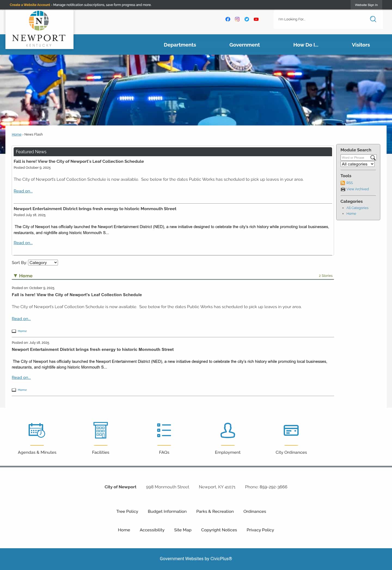The image size is (392, 570).
Task: Open the Instagram social icon
Action: point(237,19)
